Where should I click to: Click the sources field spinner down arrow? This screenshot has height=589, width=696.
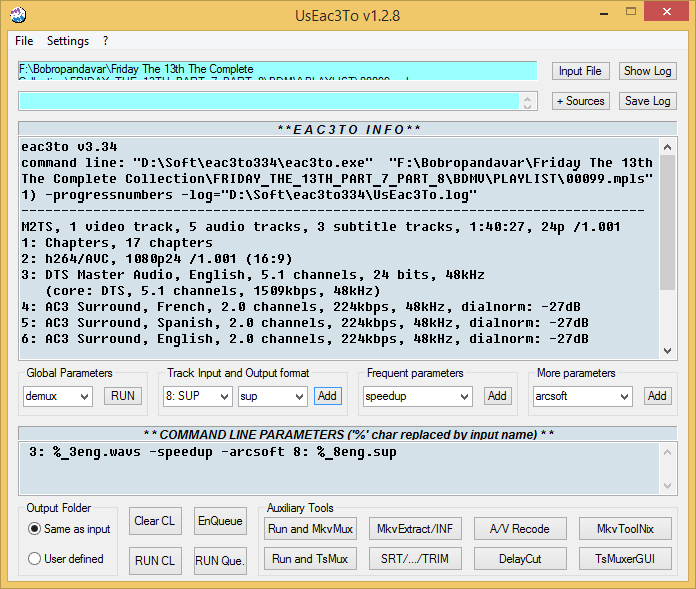(527, 106)
